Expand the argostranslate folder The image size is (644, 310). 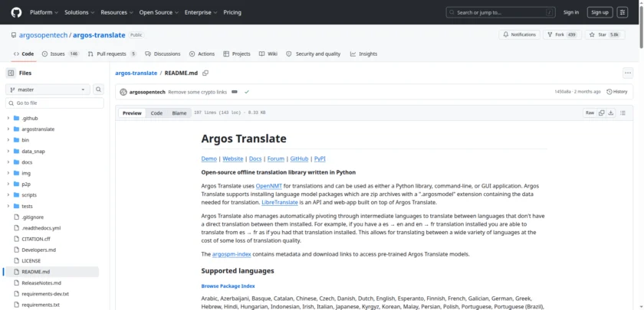tap(8, 129)
